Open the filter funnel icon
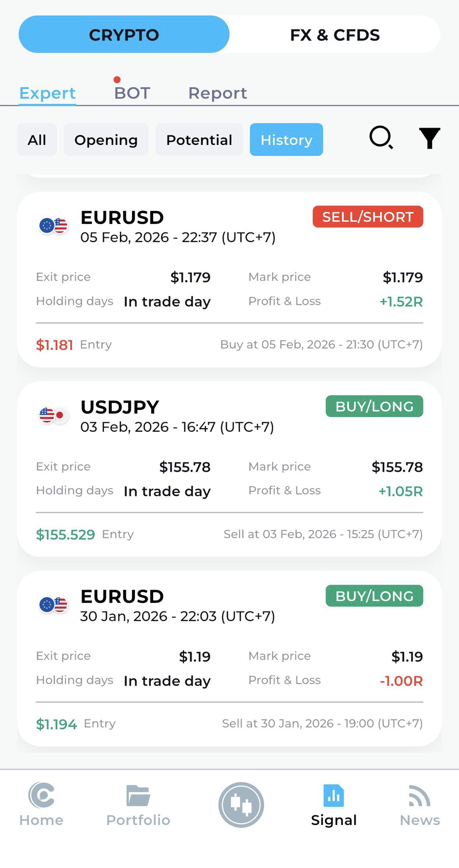The height and width of the screenshot is (868, 459). [x=429, y=138]
